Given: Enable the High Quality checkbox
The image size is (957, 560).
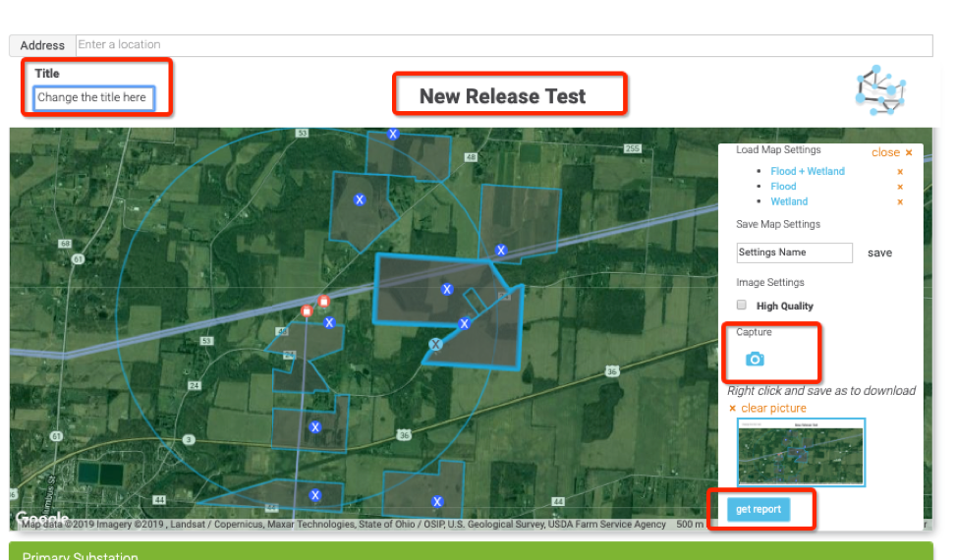Looking at the screenshot, I should point(742,306).
